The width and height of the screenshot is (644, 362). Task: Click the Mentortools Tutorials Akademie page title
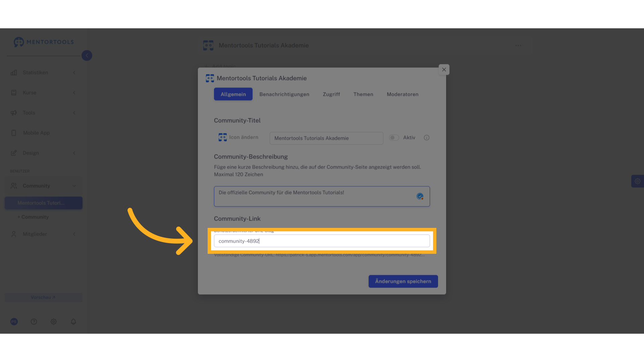264,46
